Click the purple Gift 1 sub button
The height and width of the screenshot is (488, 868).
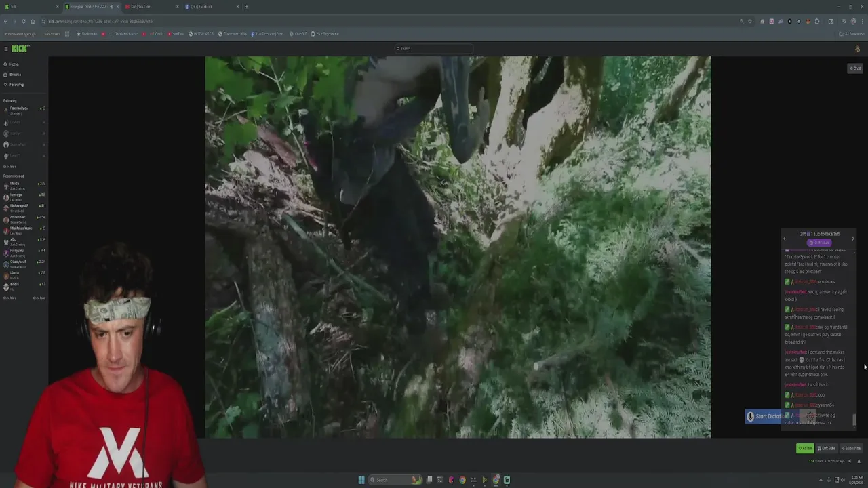pyautogui.click(x=818, y=243)
